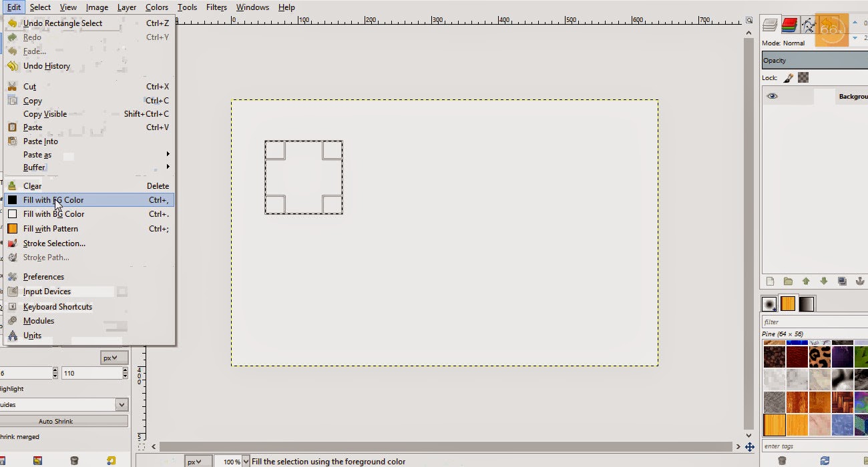Click the Lock pixels paintbrush icon
868x467 pixels.
(x=789, y=78)
